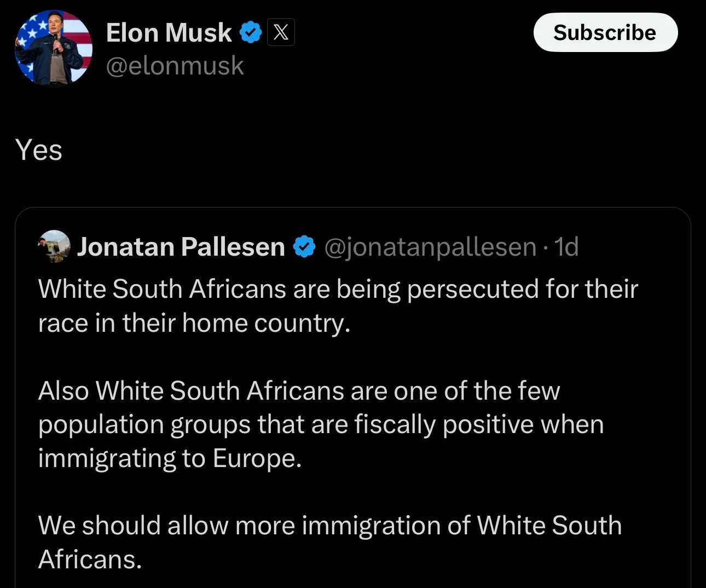Click the final sentence about allowing more immigration
Viewport: 706px width, 588px height.
tap(329, 525)
